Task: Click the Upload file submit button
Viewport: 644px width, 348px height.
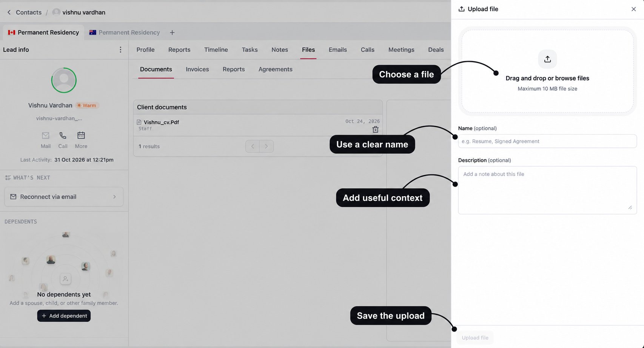Action: click(x=475, y=338)
